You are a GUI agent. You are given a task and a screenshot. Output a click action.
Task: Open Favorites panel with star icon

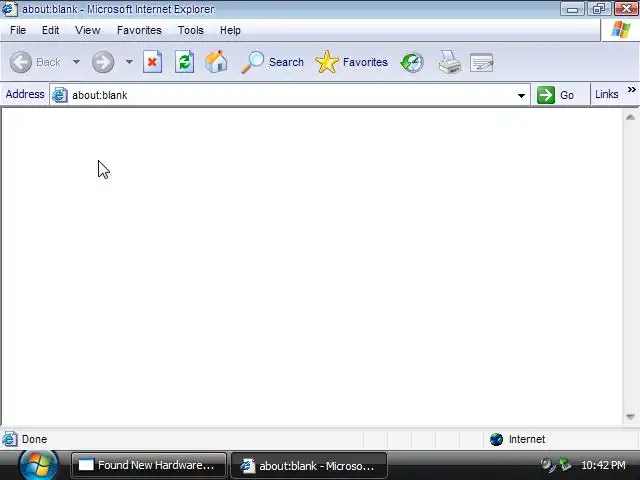tap(327, 62)
